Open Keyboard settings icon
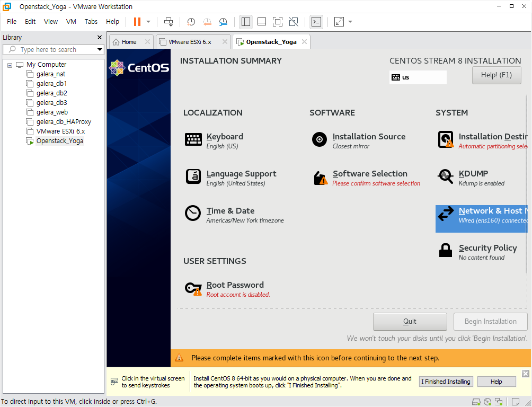The width and height of the screenshot is (532, 407). [193, 139]
